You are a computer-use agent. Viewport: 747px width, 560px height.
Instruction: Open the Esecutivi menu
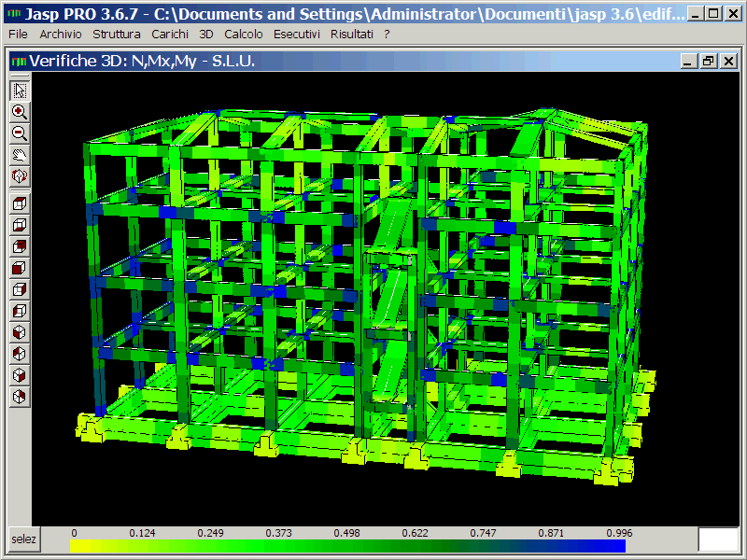[x=296, y=34]
